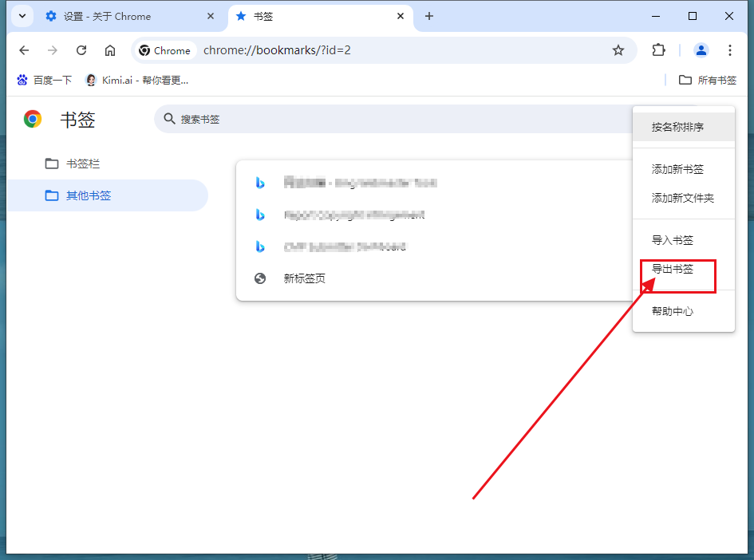
Task: Open the user profile avatar
Action: 701,50
